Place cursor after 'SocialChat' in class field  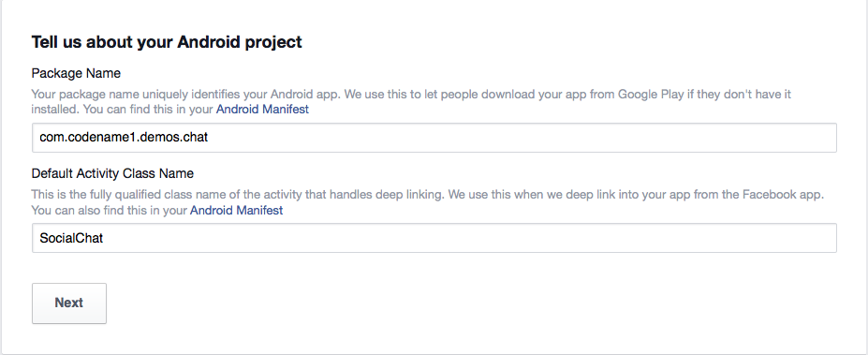105,238
